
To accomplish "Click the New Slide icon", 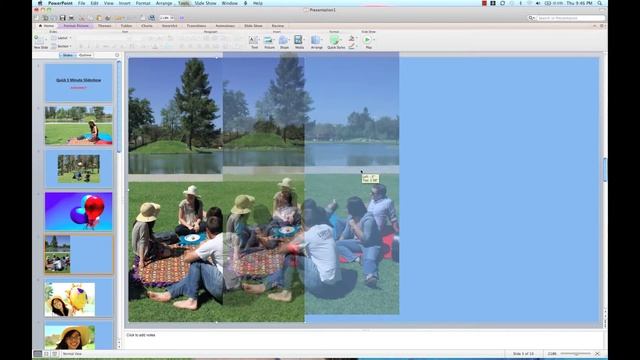I will click(x=40, y=42).
